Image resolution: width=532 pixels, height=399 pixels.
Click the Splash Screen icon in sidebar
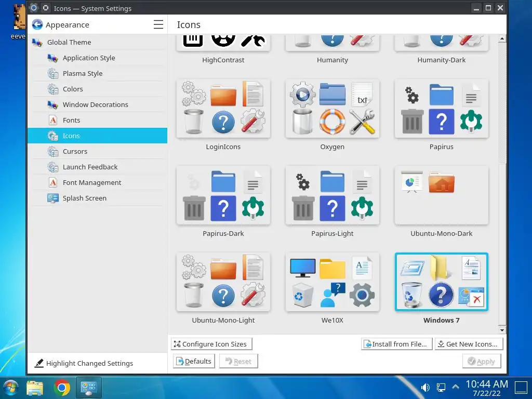53,198
